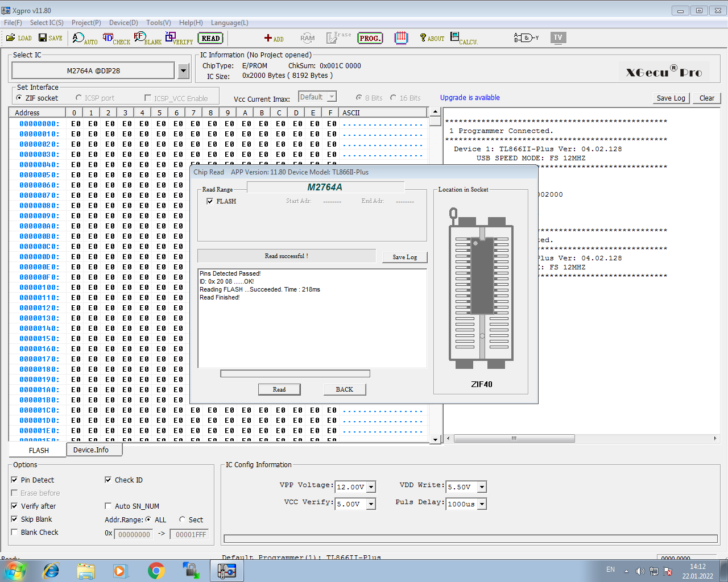The height and width of the screenshot is (582, 728).
Task: Open the Tools(V) menu
Action: (159, 23)
